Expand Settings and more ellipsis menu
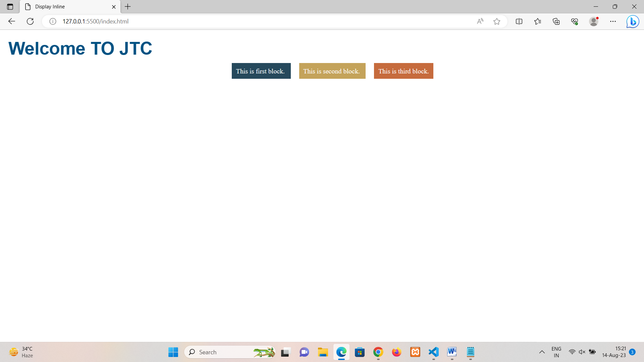Image resolution: width=644 pixels, height=362 pixels. pos(613,21)
